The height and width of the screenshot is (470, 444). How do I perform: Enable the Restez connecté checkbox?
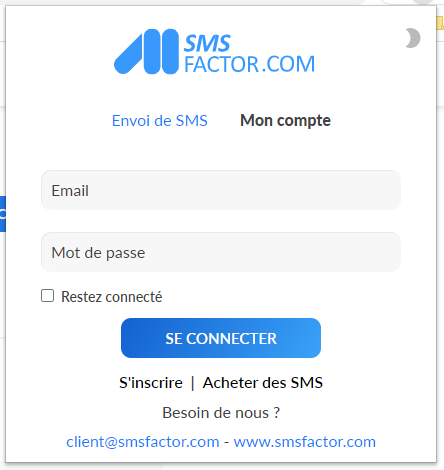pos(47,296)
